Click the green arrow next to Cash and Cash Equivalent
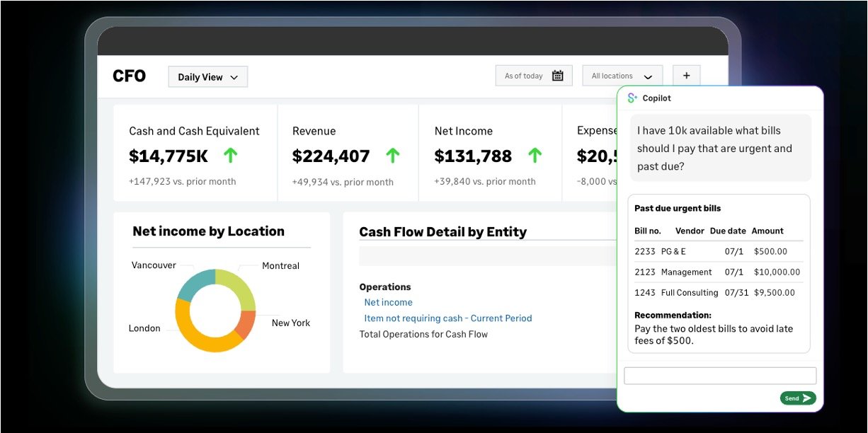This screenshot has width=868, height=433. tap(230, 156)
